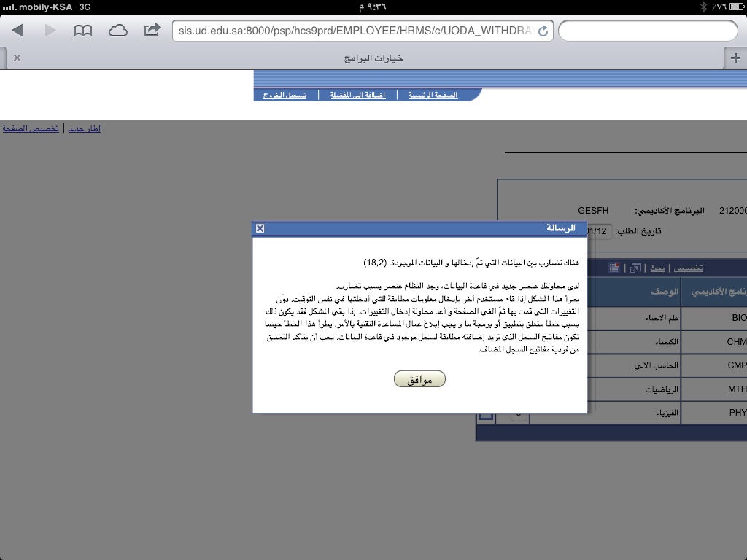Screen dimensions: 747x560
Task: Tap the Bluetooth status icon
Action: 703,7
